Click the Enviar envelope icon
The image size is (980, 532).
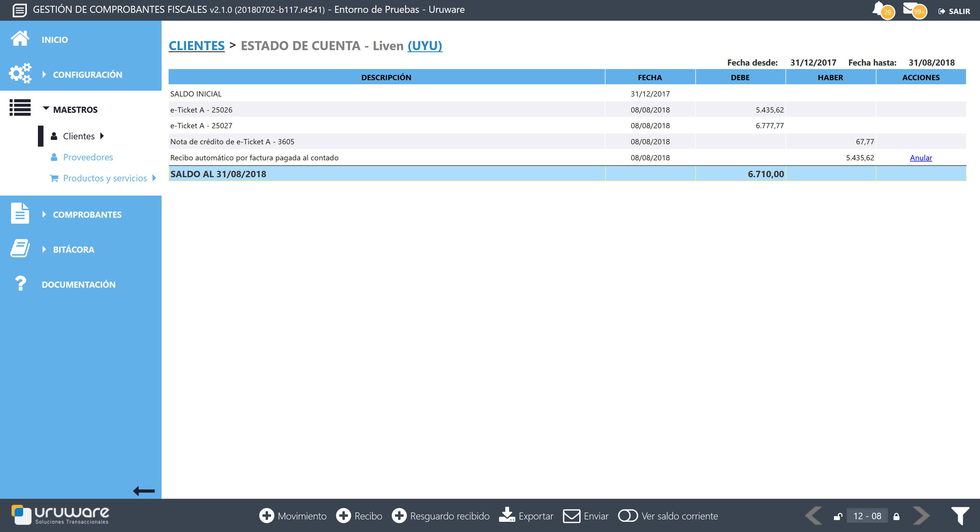pyautogui.click(x=571, y=516)
